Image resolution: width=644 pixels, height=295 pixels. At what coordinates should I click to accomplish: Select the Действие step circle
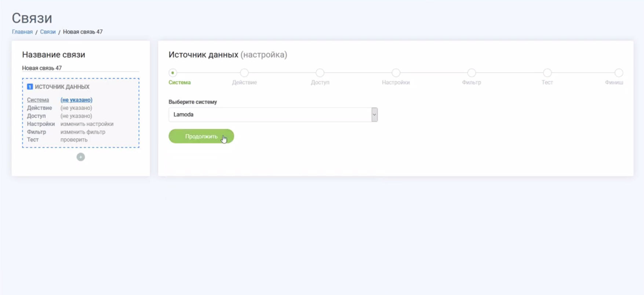[x=244, y=73]
